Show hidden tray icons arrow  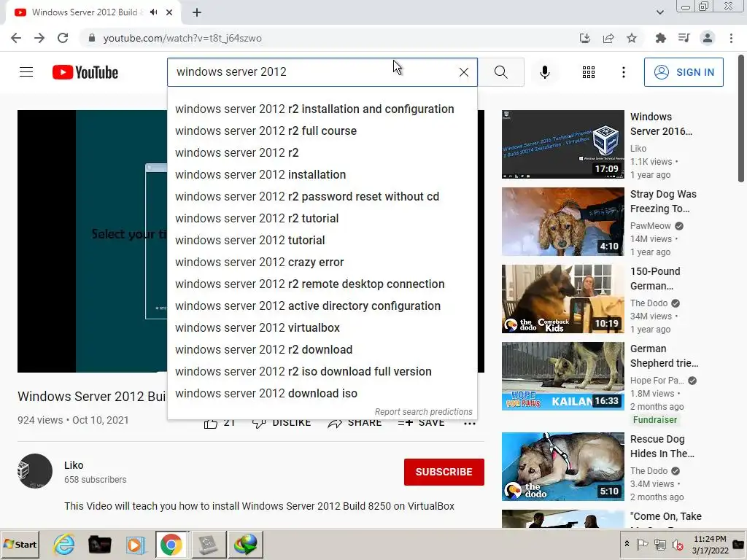pyautogui.click(x=627, y=544)
